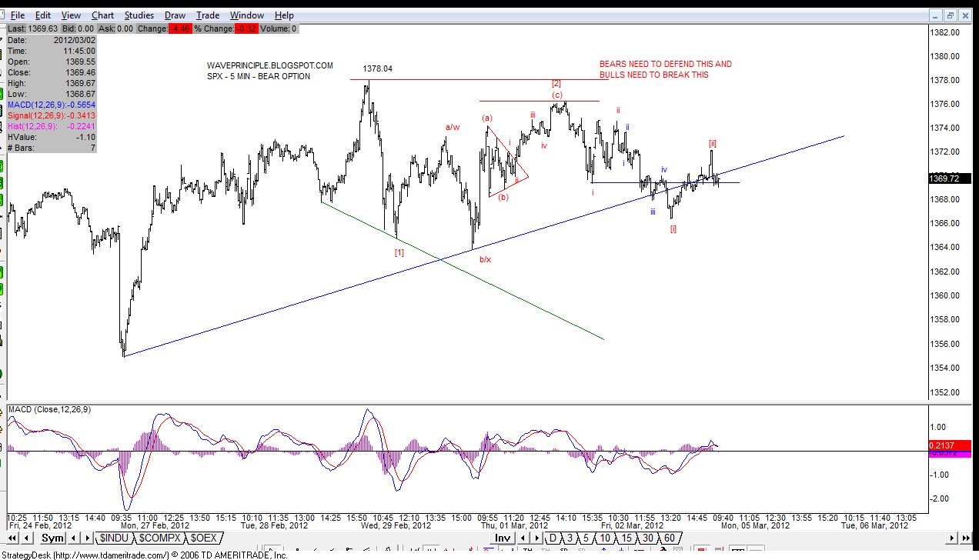Click the right arrow before the D tab

536,538
